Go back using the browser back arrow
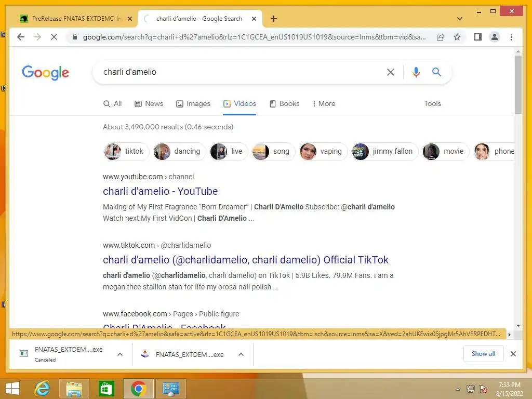 point(21,37)
